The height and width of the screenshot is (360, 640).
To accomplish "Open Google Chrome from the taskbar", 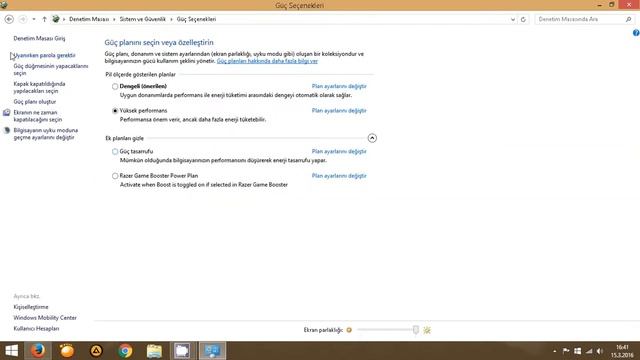I will [125, 351].
